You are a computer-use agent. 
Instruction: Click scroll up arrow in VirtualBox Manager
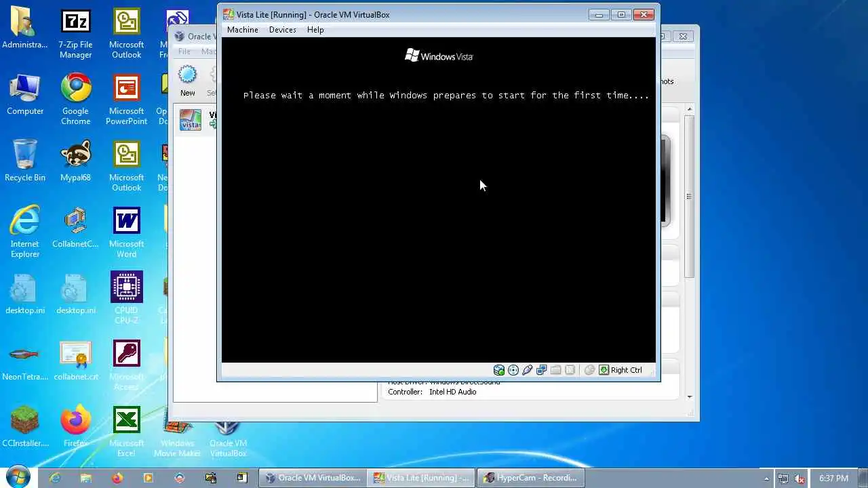pos(689,109)
